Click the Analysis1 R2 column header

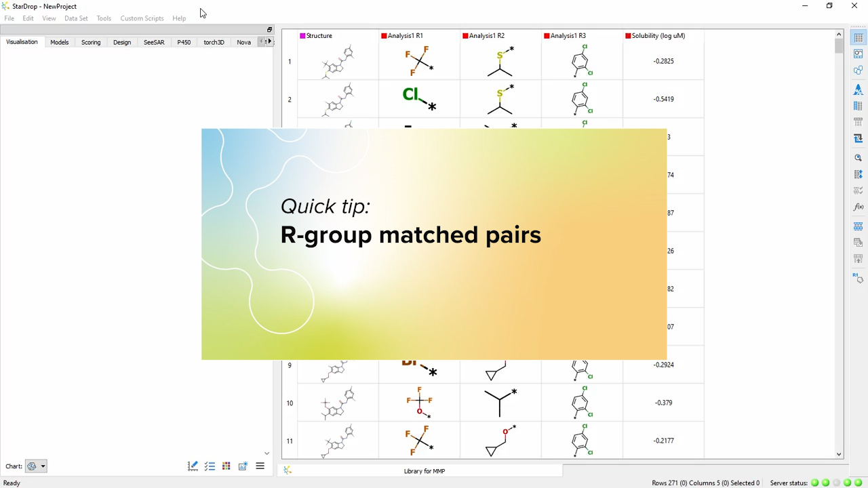(500, 36)
